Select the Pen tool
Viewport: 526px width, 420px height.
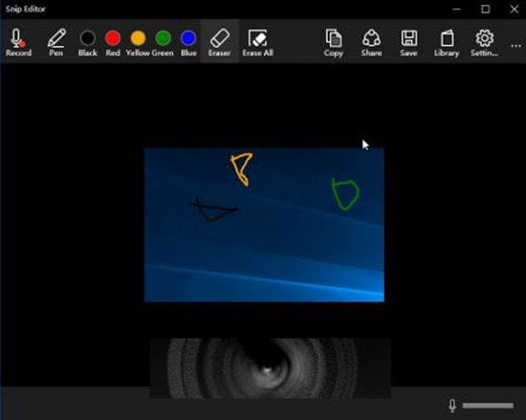click(x=56, y=42)
